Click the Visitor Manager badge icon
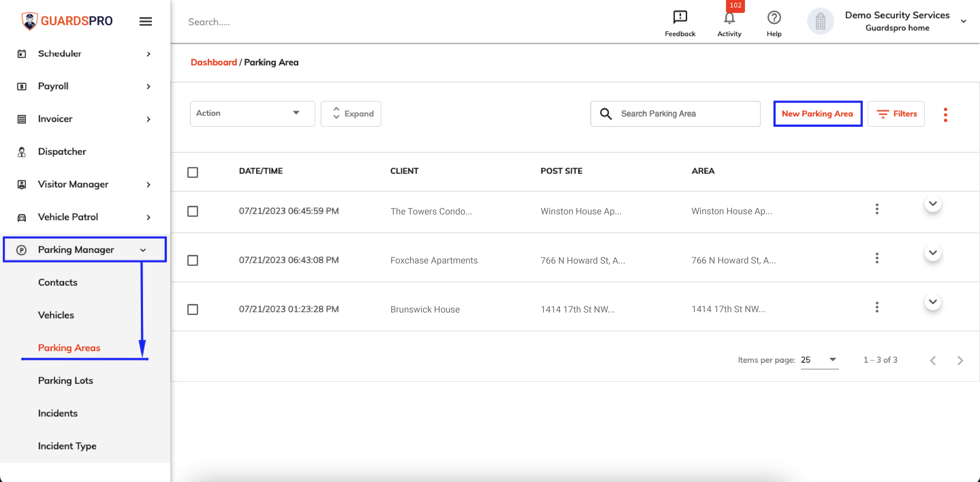980x482 pixels. pyautogui.click(x=22, y=185)
